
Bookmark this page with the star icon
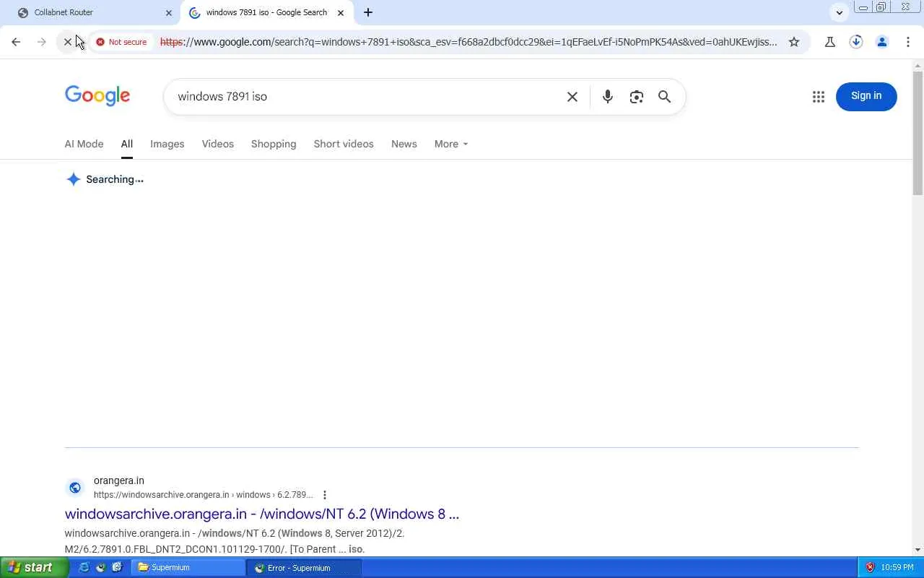click(x=794, y=42)
